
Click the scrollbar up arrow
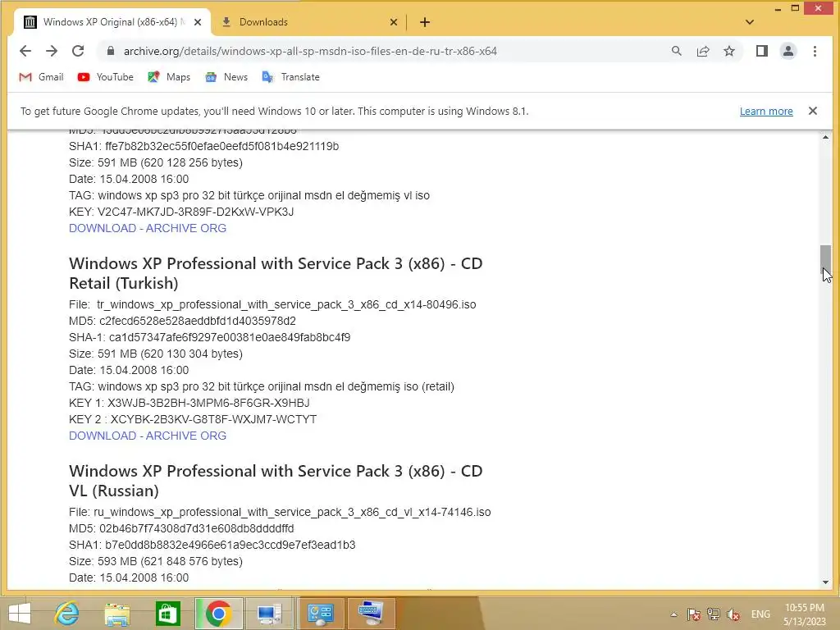click(x=825, y=137)
